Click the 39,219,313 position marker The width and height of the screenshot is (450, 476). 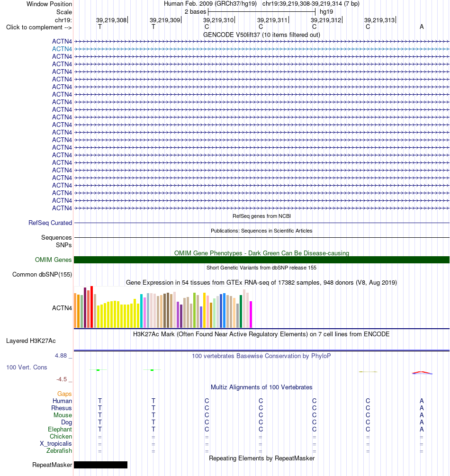pos(380,20)
